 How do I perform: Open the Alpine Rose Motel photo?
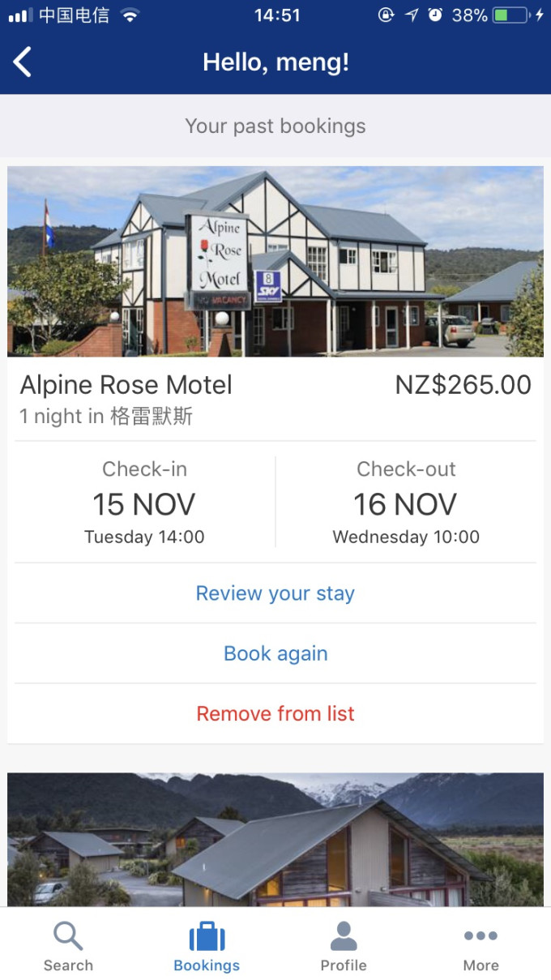275,261
